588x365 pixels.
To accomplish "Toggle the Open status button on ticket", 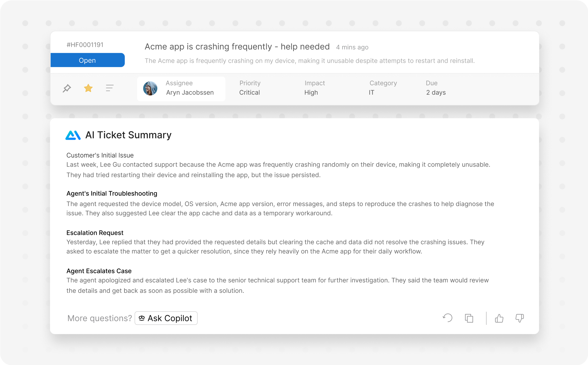I will 87,60.
